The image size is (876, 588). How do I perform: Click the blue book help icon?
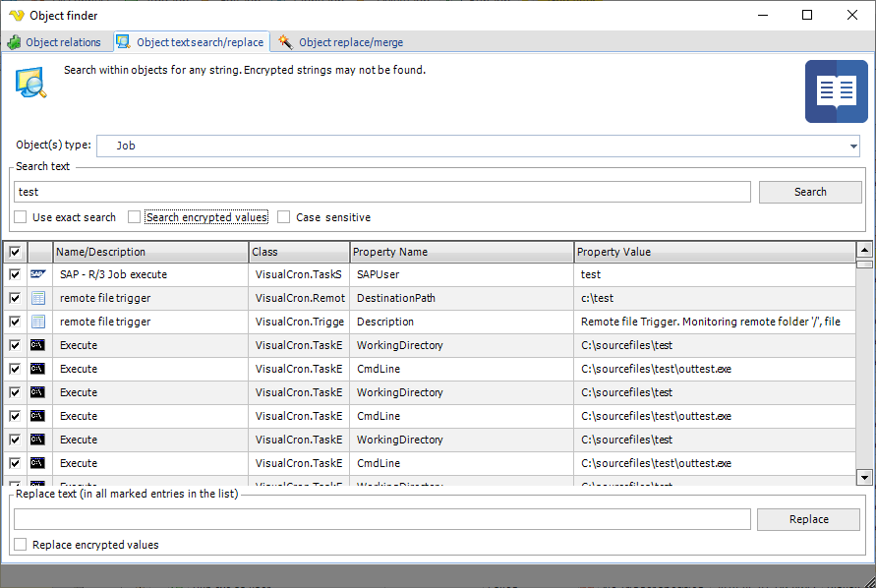tap(836, 91)
